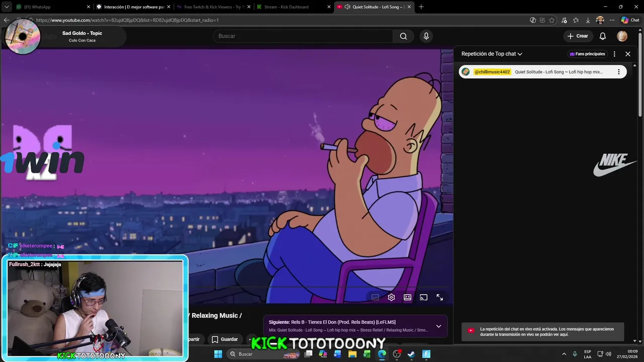Image resolution: width=644 pixels, height=362 pixels.
Task: Close the chat replay panel
Action: click(x=628, y=54)
